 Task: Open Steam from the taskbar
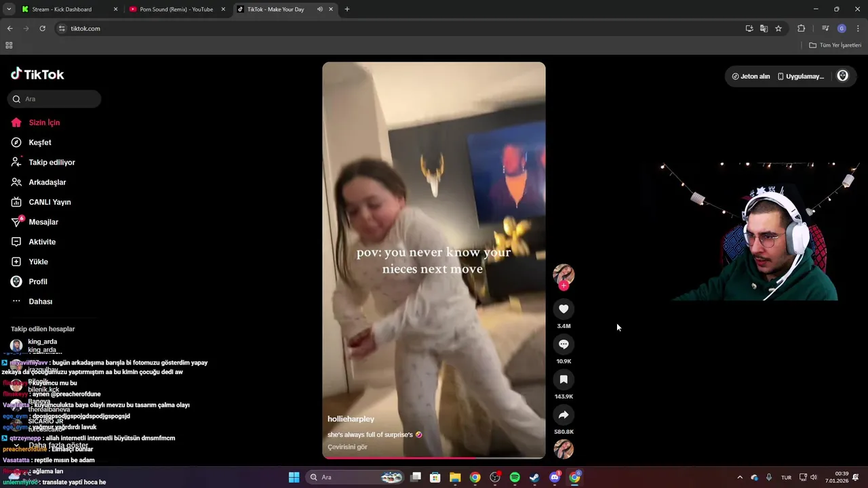[534, 477]
